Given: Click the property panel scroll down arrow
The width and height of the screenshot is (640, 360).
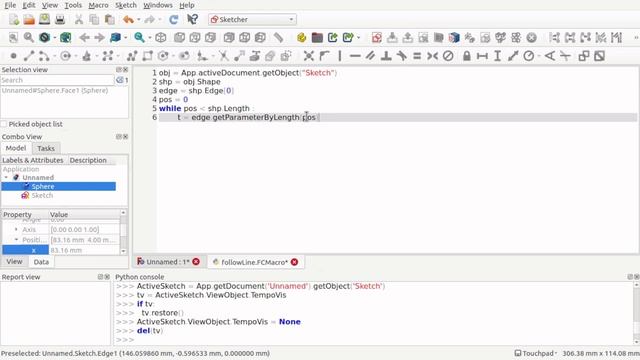Looking at the screenshot, I should tap(123, 251).
